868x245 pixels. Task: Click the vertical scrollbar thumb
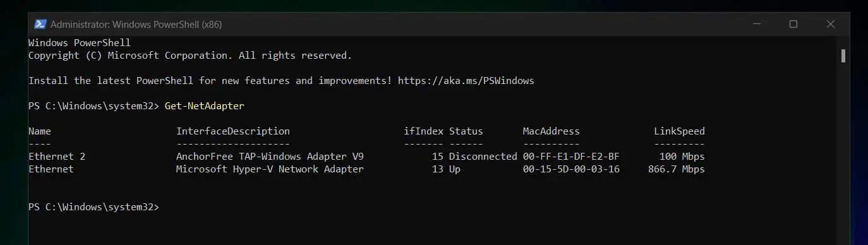click(x=843, y=56)
